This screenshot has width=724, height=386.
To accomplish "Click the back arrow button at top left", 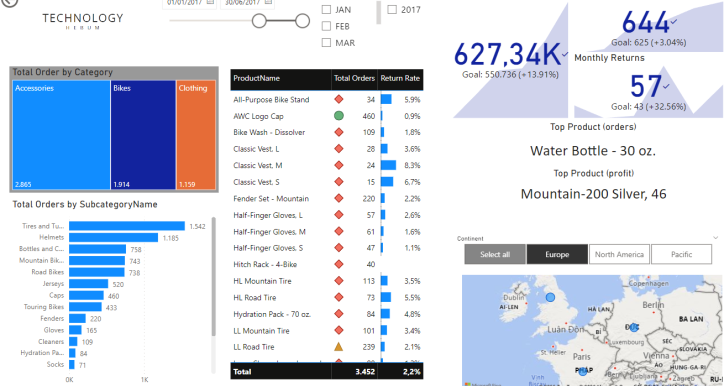I will point(9,2).
